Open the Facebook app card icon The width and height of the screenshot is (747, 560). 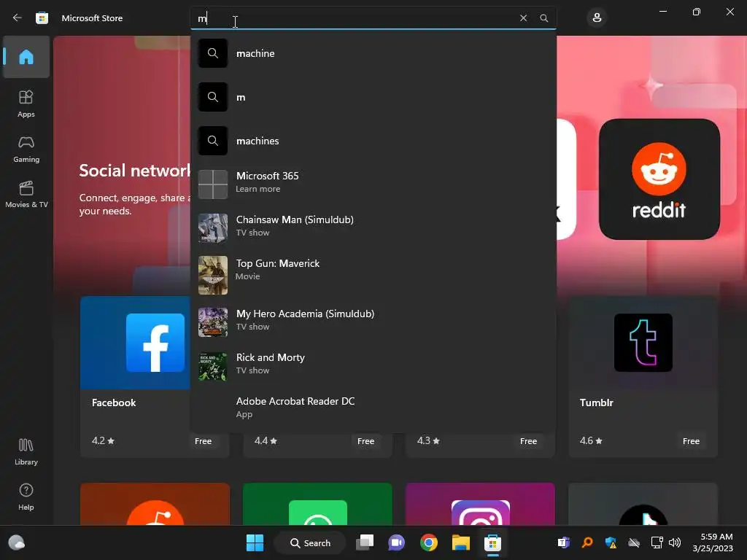tap(155, 343)
